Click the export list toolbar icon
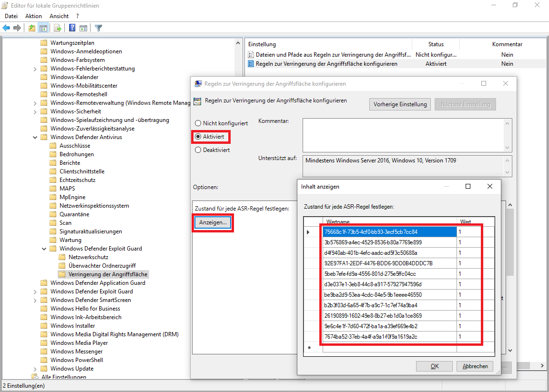This screenshot has height=392, width=549. pos(58,28)
